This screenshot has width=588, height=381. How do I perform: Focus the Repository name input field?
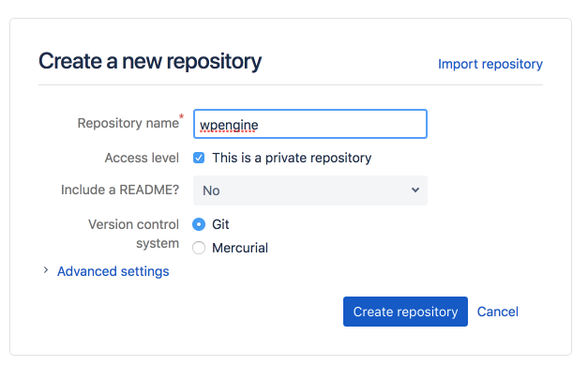309,124
